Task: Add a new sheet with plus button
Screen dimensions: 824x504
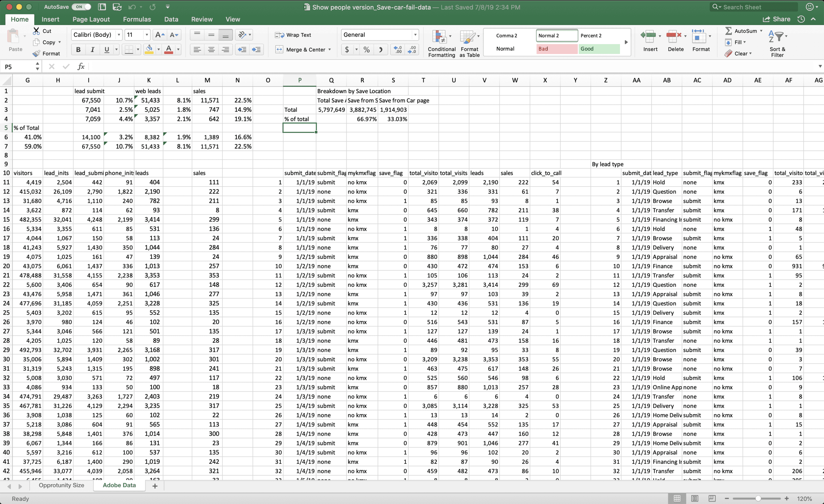Action: (155, 486)
